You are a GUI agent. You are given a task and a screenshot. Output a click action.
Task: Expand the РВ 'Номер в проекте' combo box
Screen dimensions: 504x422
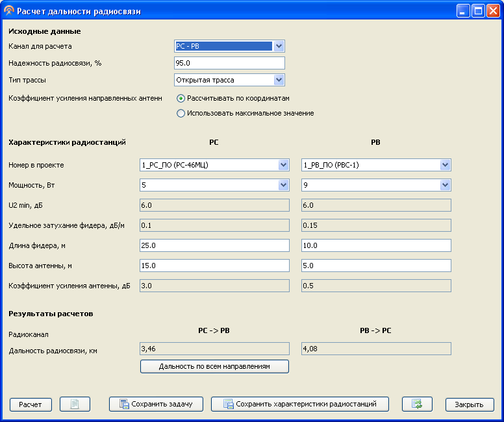tap(445, 165)
